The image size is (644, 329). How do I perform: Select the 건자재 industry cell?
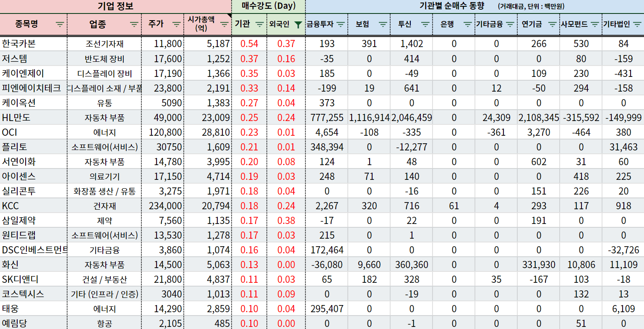104,205
